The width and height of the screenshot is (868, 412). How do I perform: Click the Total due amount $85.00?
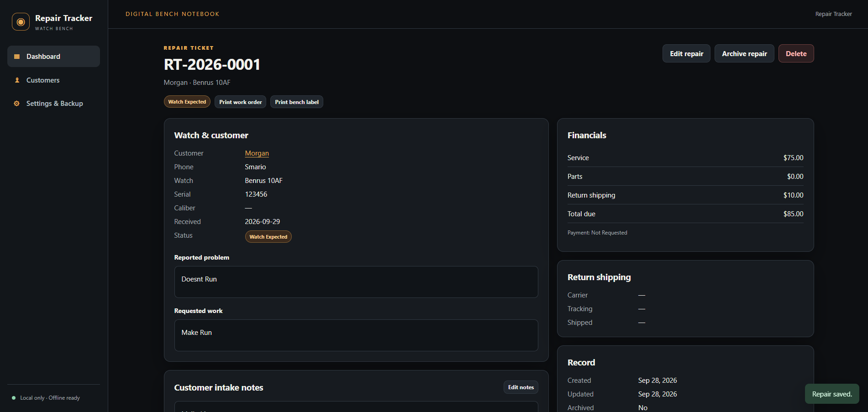pyautogui.click(x=793, y=214)
